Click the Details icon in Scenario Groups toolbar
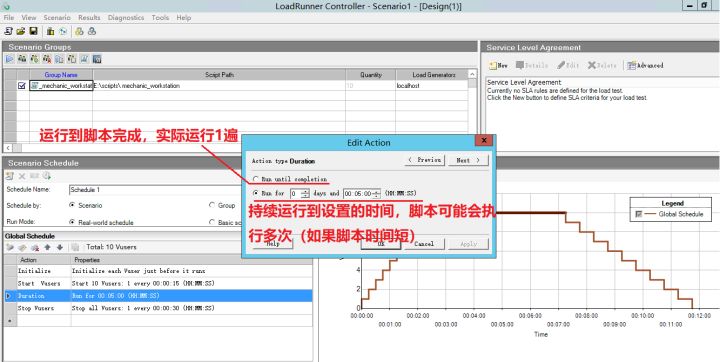The height and width of the screenshot is (362, 720). coord(72,59)
